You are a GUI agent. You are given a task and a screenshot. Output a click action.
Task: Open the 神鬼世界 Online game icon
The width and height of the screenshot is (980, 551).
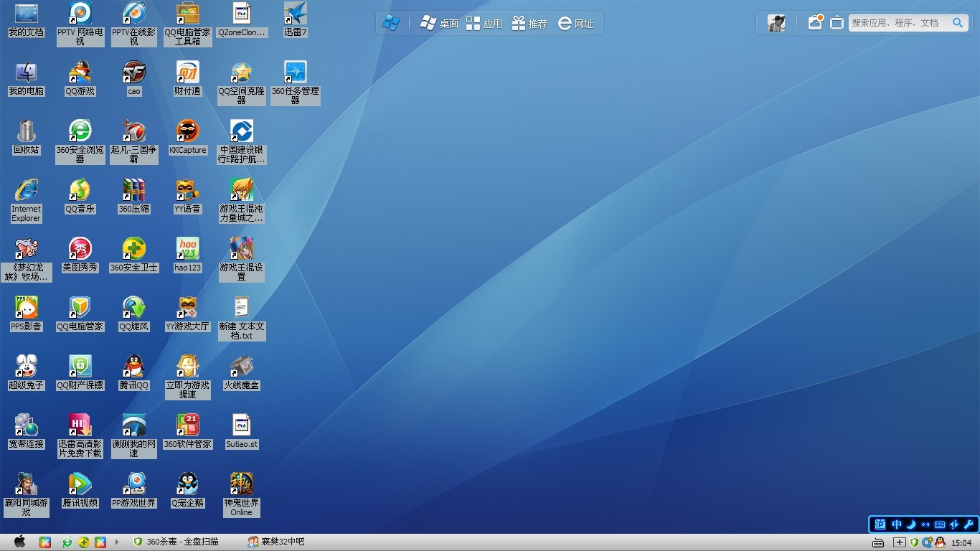[x=241, y=495]
